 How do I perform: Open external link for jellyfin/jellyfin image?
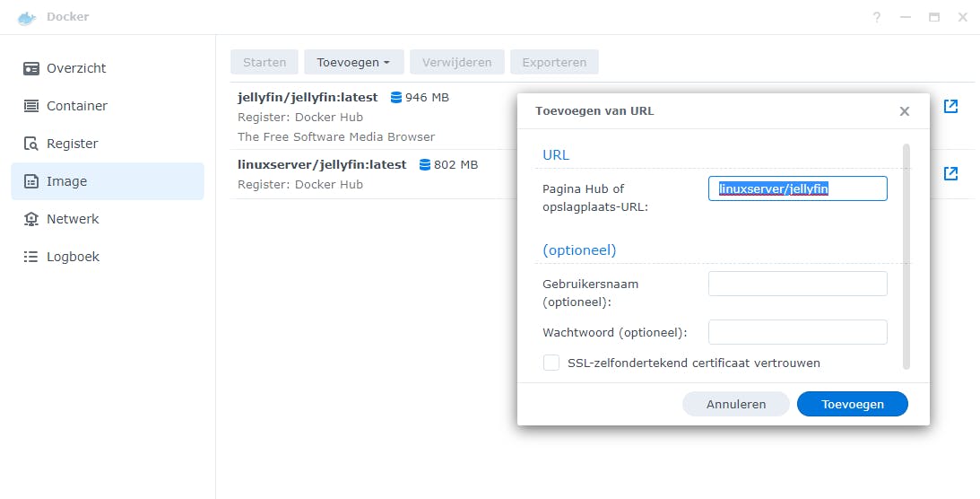950,106
